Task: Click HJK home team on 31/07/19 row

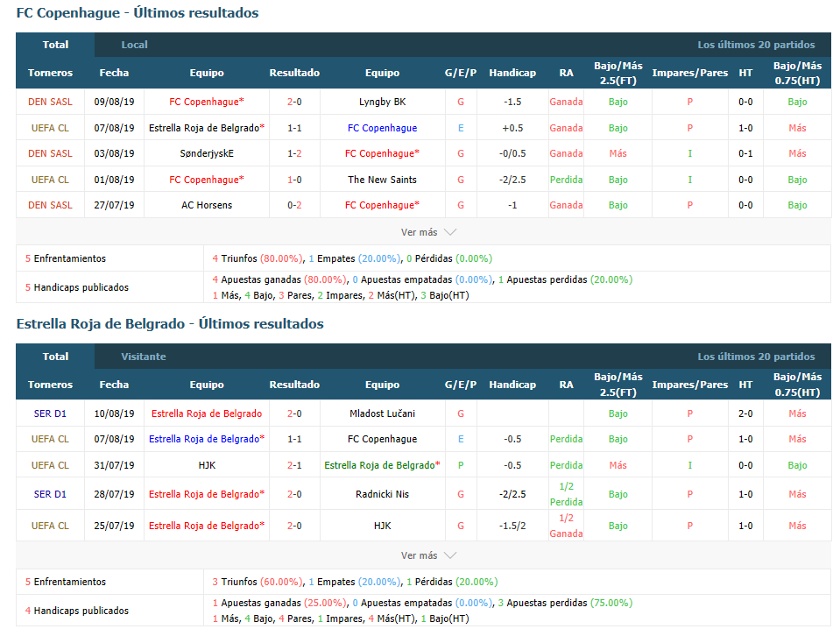Action: pos(207,465)
